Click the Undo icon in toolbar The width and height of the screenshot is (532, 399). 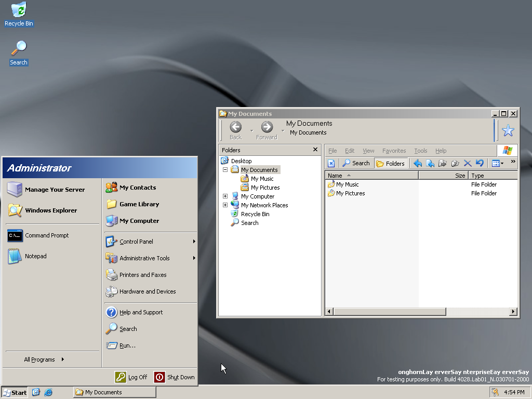pyautogui.click(x=480, y=163)
